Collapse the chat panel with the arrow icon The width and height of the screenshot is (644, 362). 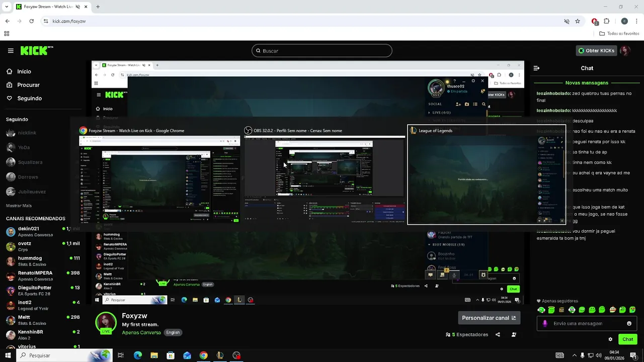point(536,68)
